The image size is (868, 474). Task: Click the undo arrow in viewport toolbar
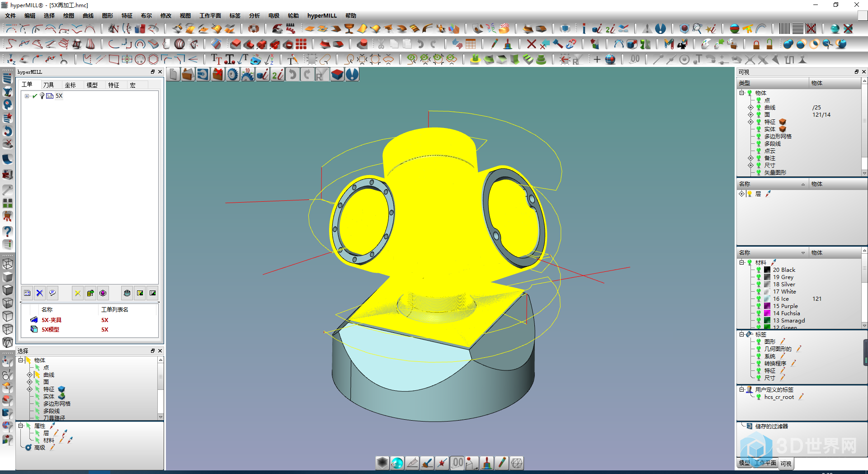tap(292, 75)
